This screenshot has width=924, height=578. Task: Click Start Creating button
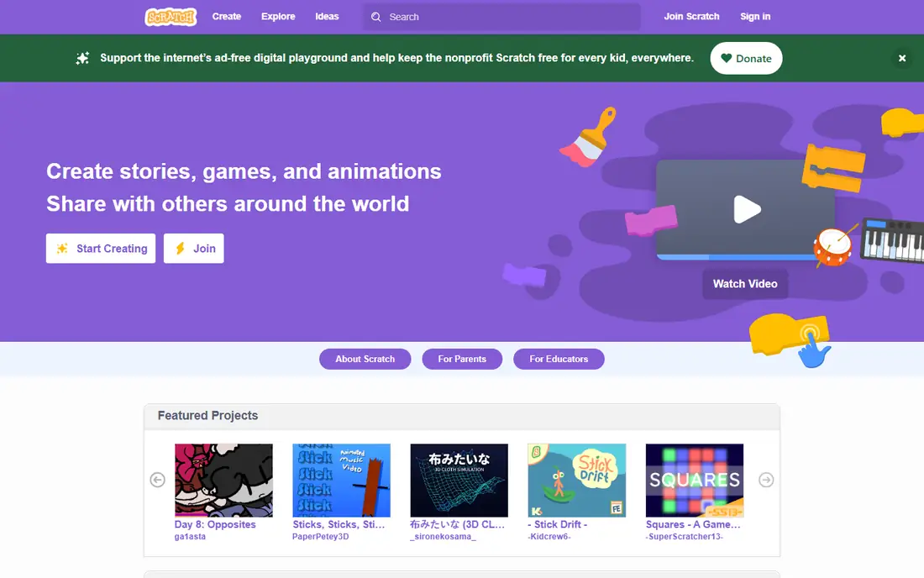tap(101, 249)
